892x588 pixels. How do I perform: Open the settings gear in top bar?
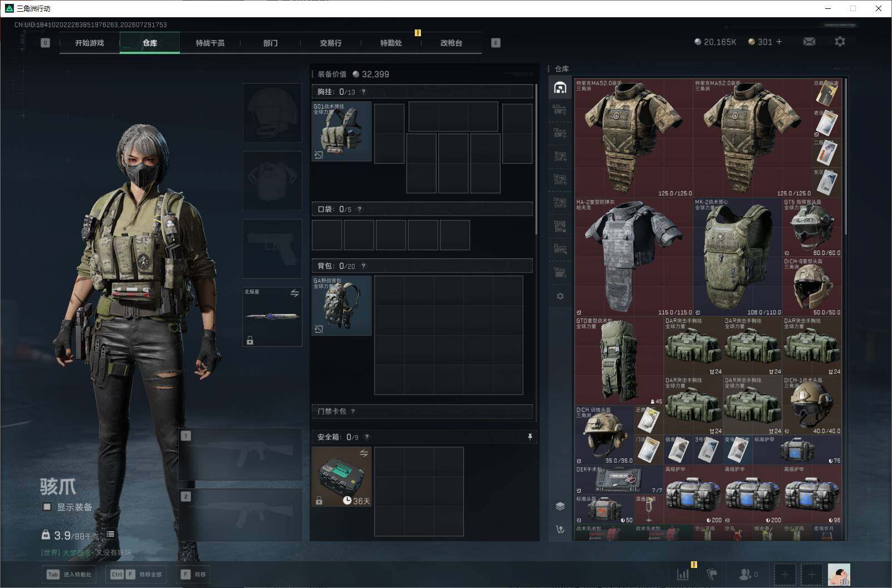tap(840, 42)
